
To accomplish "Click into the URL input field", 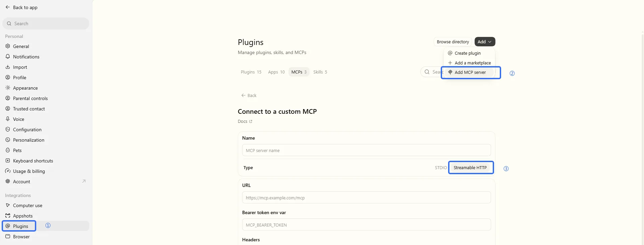I will (366, 198).
